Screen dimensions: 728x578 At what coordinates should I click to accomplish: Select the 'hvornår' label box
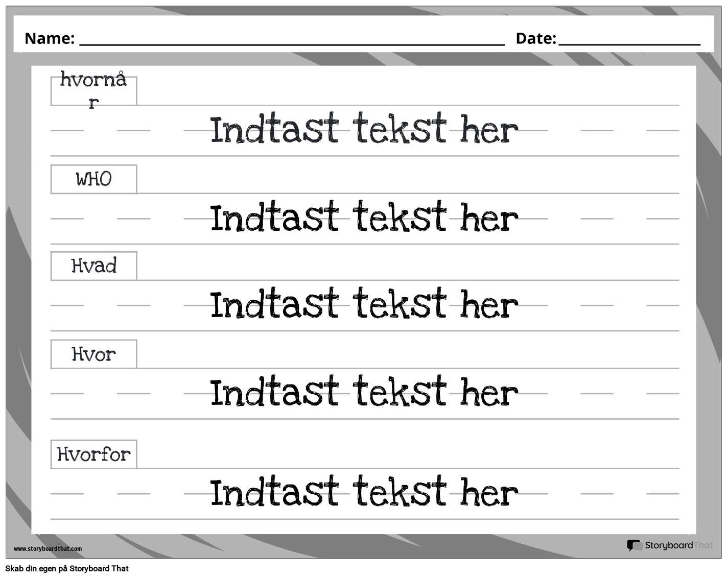(x=93, y=91)
